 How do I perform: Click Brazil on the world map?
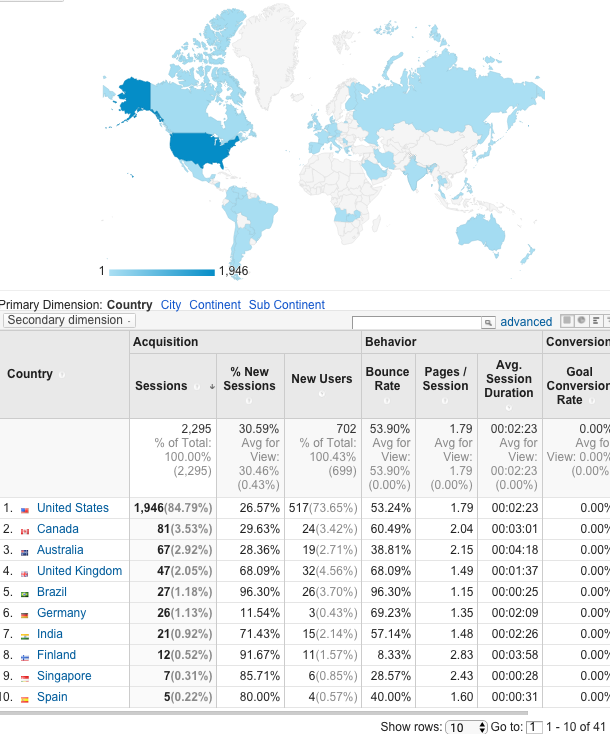[x=255, y=213]
